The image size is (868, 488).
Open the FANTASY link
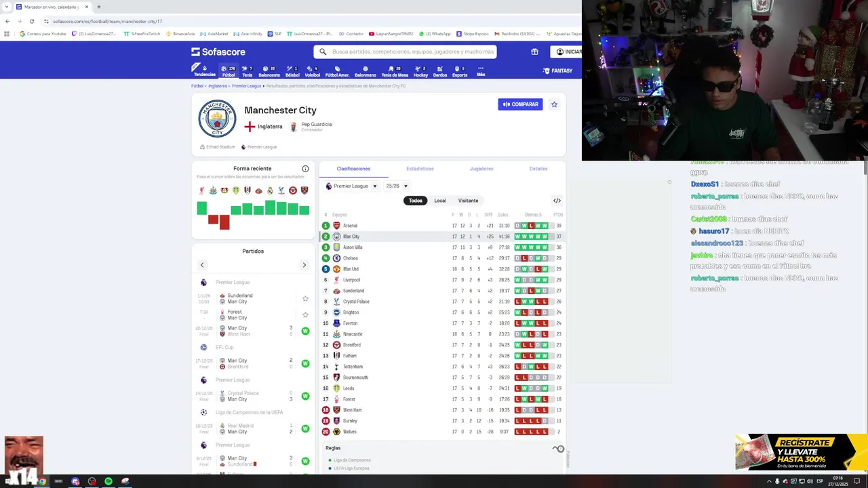pyautogui.click(x=557, y=70)
